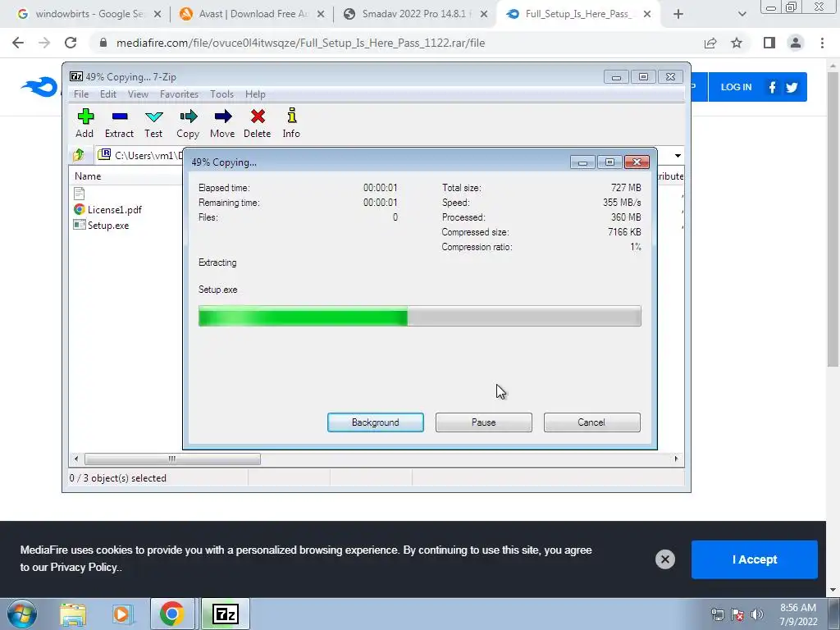Open the Edit menu in 7-Zip
The width and height of the screenshot is (840, 630).
[108, 94]
